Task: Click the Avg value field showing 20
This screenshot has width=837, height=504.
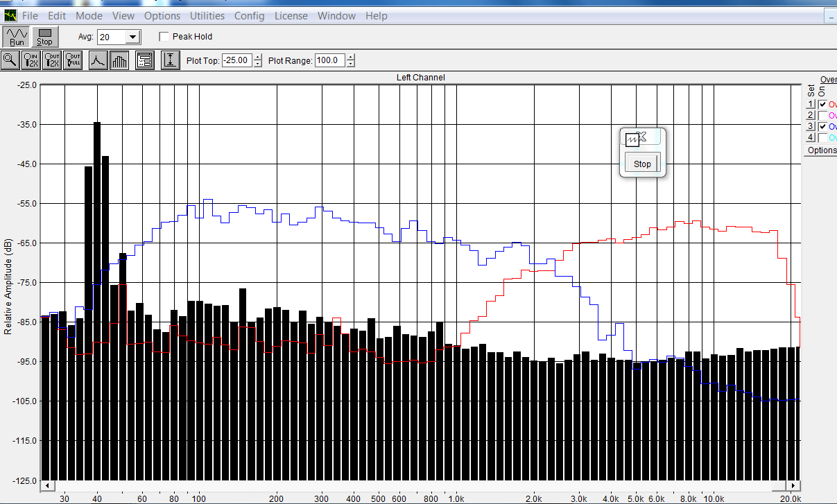Action: coord(112,37)
